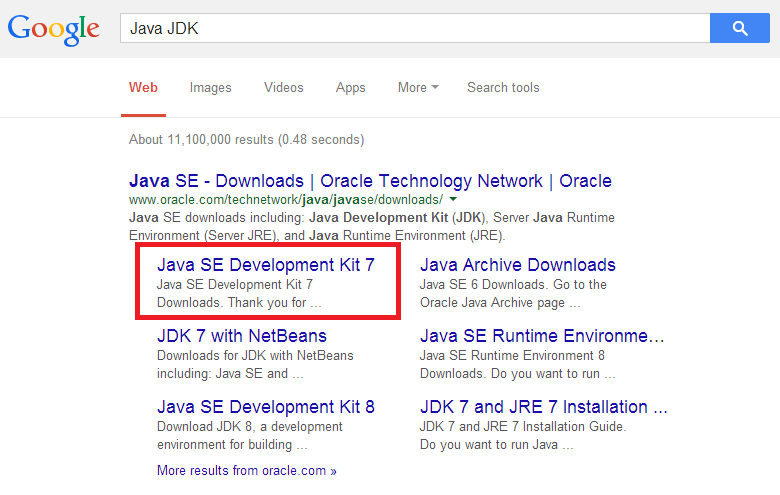Open Search tools
The image size is (780, 495).
click(503, 88)
